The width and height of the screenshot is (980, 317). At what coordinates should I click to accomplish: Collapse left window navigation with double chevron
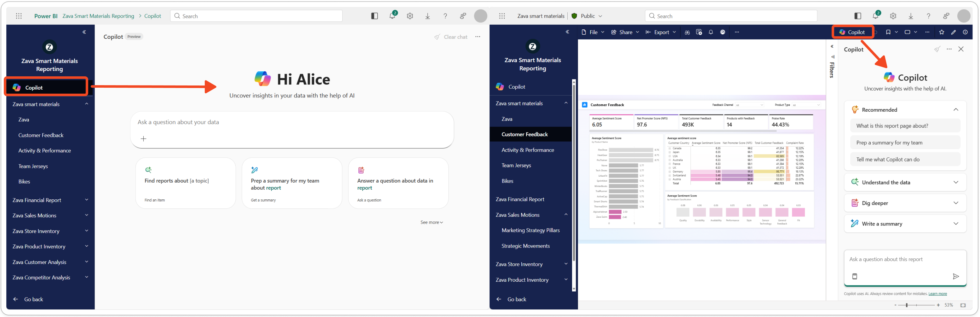pyautogui.click(x=84, y=32)
